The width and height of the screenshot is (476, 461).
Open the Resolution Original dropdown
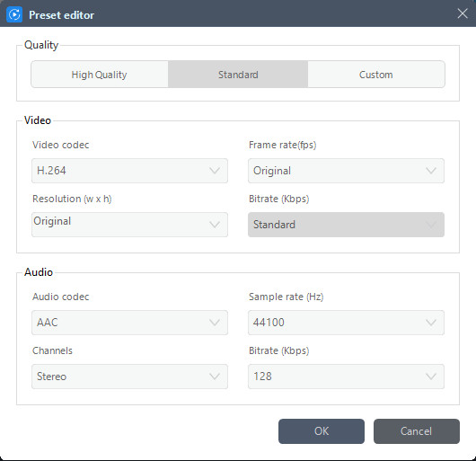(x=129, y=225)
